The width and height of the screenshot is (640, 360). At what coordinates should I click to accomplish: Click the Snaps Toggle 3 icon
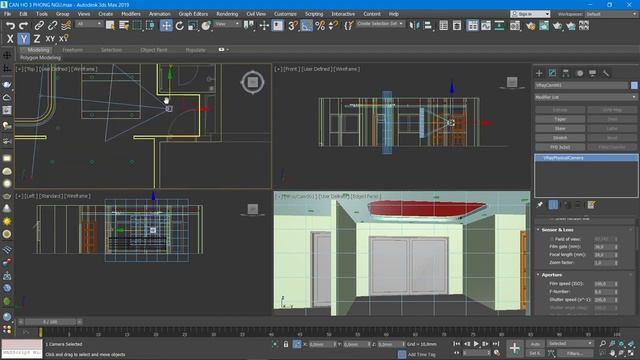pos(293,26)
